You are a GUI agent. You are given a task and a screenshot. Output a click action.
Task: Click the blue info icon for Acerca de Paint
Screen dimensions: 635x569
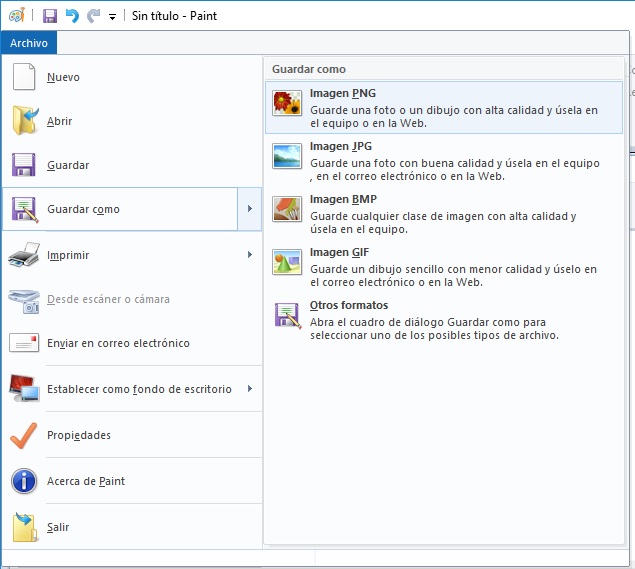[24, 481]
